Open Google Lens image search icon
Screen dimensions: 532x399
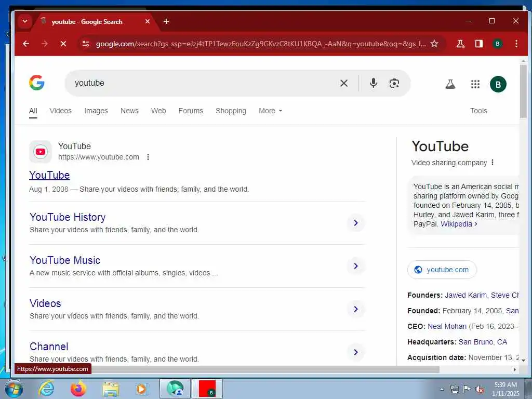coord(394,83)
